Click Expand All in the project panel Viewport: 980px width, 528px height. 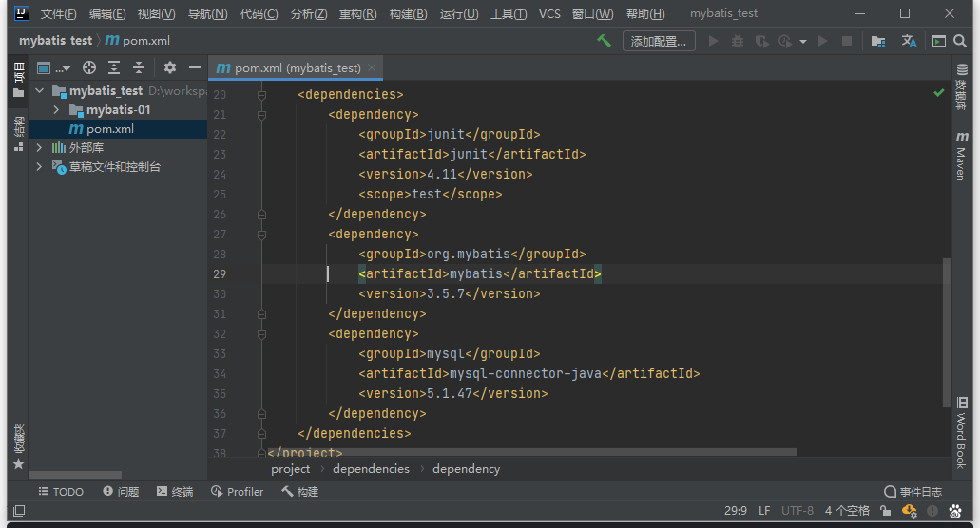(x=114, y=67)
